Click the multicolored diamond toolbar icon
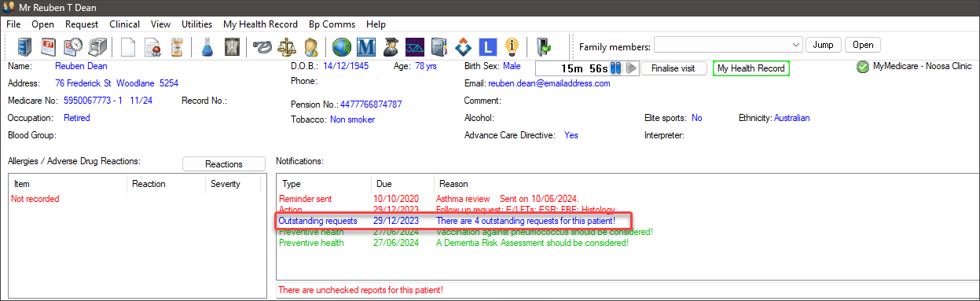Screen dimensions: 980x301 coord(464,46)
